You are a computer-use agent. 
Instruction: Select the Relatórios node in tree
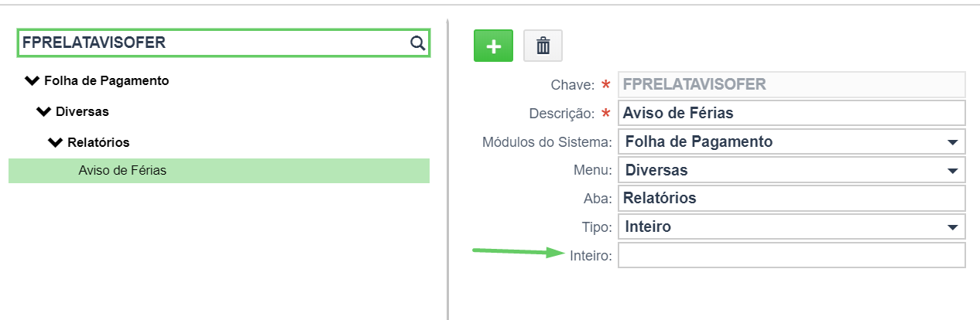click(x=98, y=142)
